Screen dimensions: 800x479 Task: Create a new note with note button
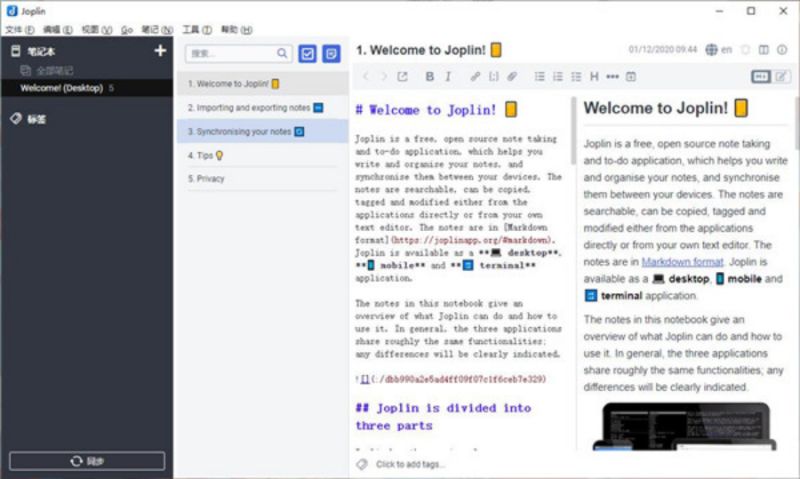pyautogui.click(x=331, y=54)
